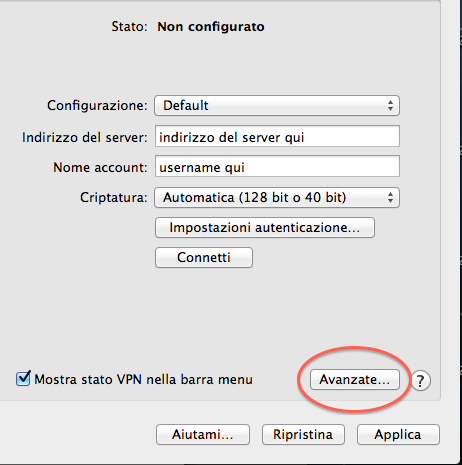Click Applica to apply settings
The image size is (462, 465).
tap(398, 435)
